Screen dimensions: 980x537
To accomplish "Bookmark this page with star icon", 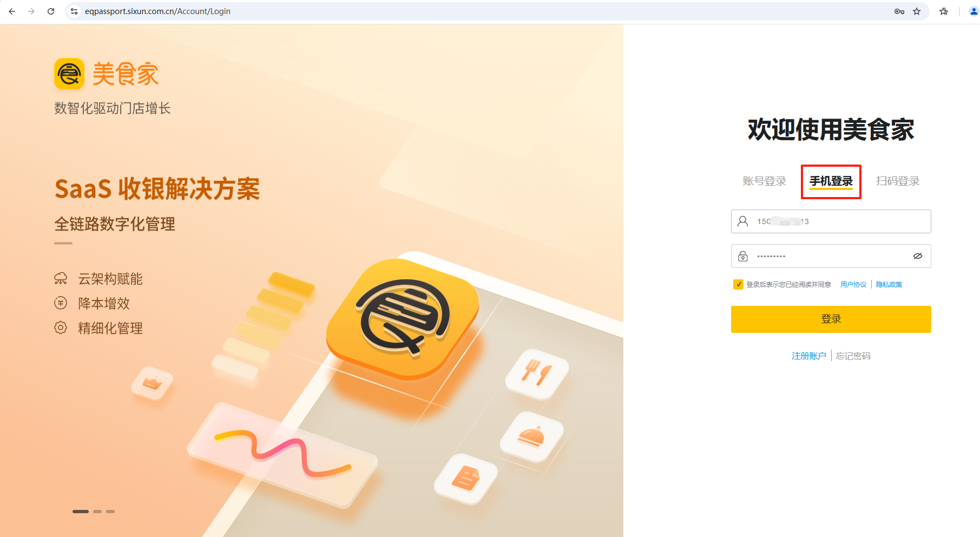I will tap(917, 11).
